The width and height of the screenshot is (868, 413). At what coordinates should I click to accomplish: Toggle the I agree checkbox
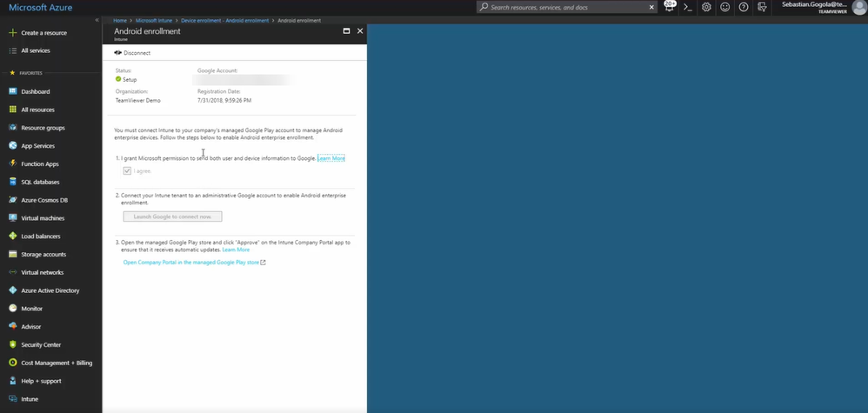(x=127, y=171)
